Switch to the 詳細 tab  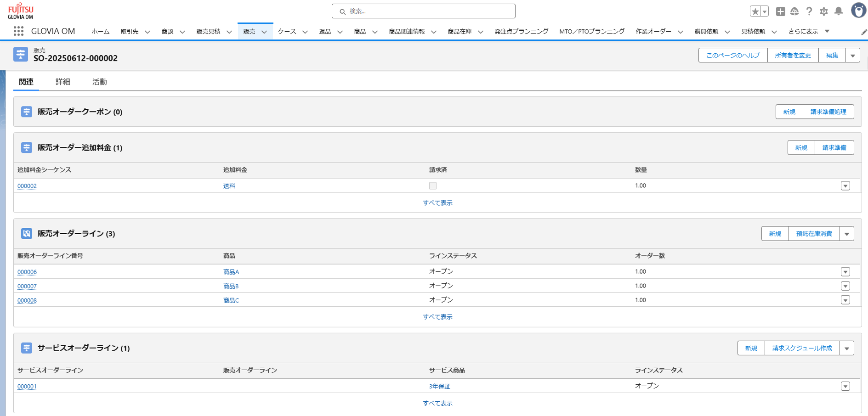coord(63,82)
